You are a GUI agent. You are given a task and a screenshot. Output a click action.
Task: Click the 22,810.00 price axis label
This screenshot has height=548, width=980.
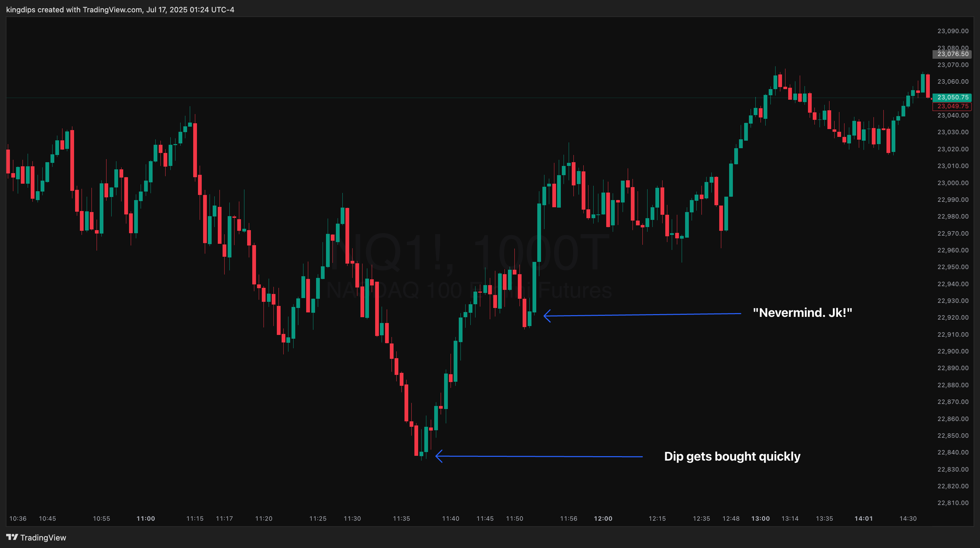click(953, 503)
